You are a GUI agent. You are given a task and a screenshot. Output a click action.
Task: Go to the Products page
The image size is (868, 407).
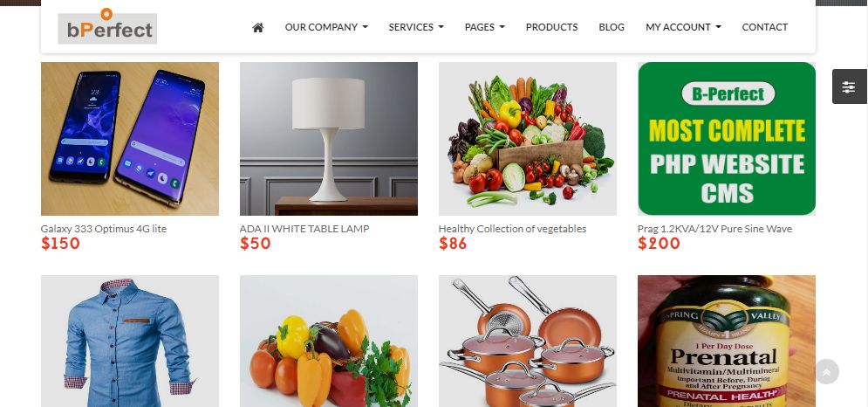(x=552, y=27)
